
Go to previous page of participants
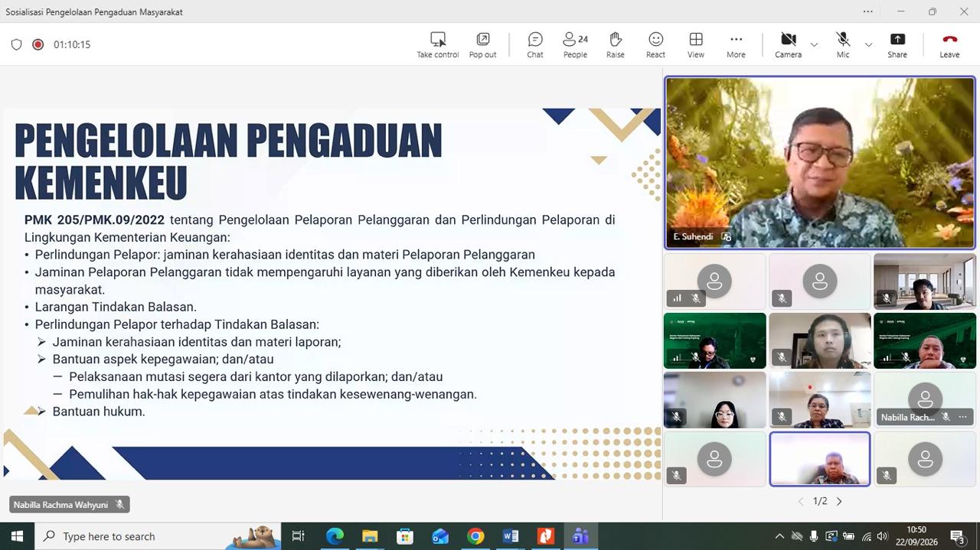tap(801, 501)
